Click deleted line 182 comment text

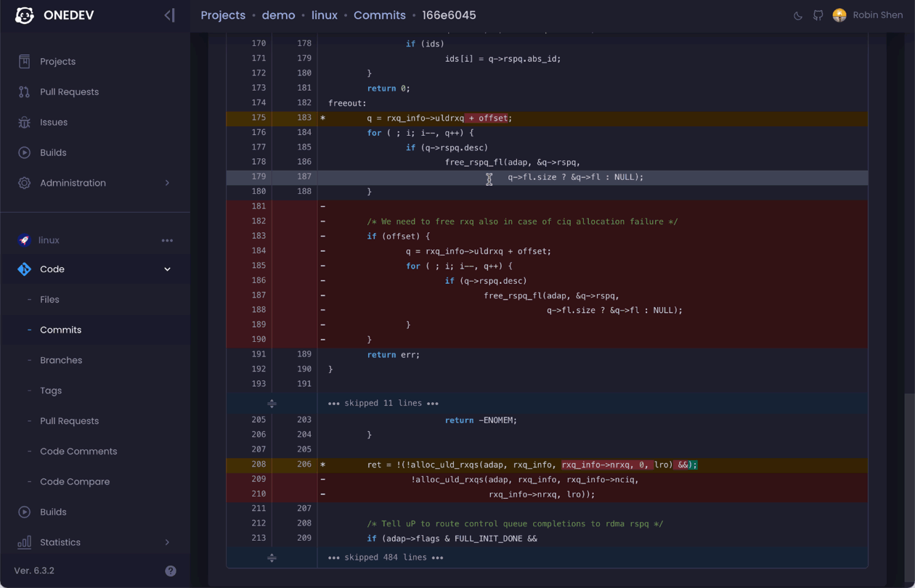[x=522, y=221]
